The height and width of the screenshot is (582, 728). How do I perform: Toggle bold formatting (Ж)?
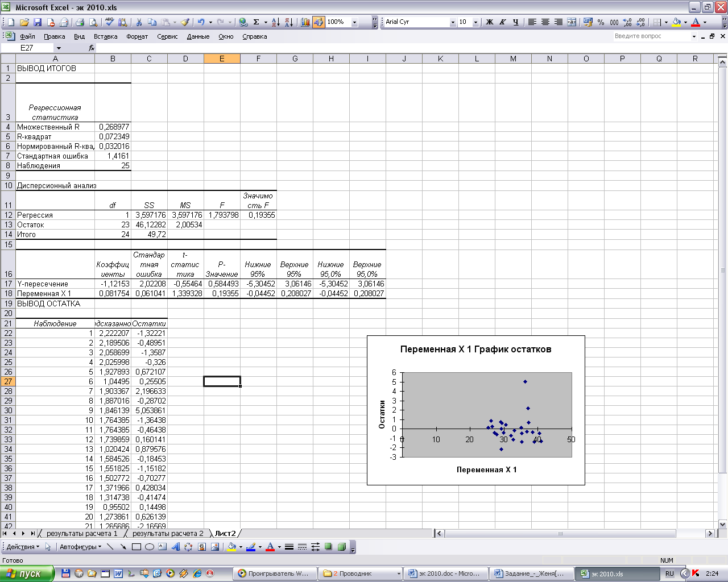490,22
